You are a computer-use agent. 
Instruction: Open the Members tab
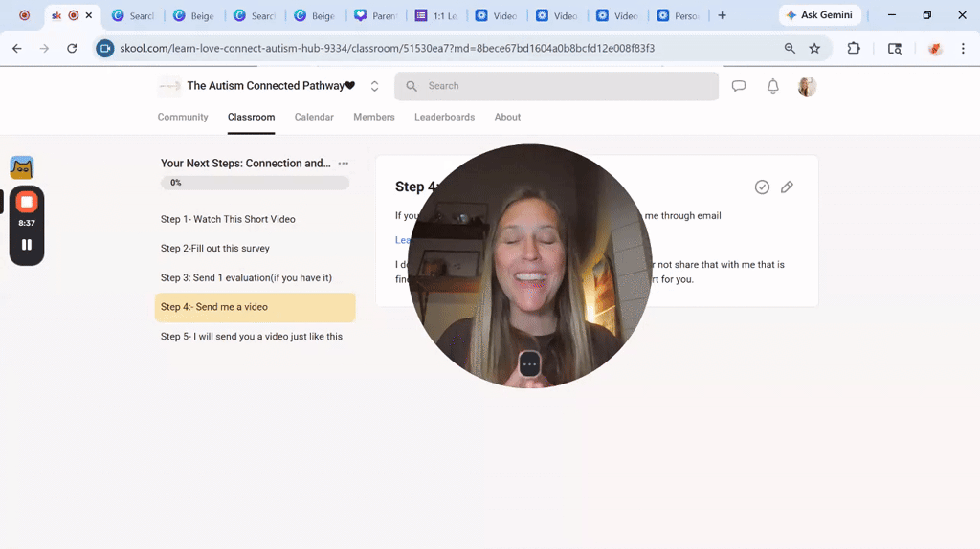[x=374, y=117]
